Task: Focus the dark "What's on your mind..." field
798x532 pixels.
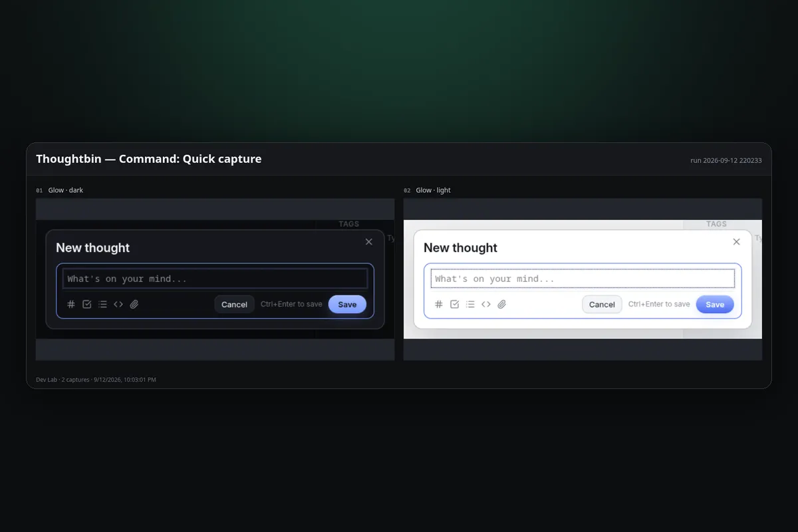Action: tap(215, 279)
